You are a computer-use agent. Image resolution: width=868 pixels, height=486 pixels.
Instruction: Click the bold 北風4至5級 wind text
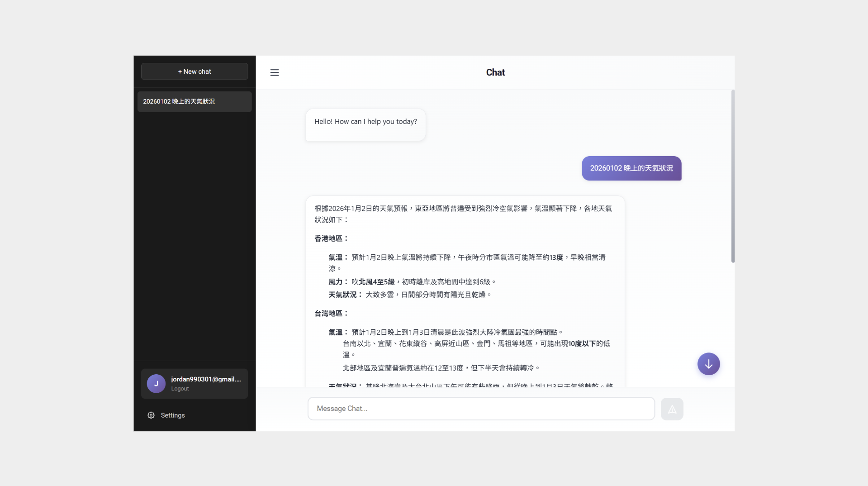point(376,281)
